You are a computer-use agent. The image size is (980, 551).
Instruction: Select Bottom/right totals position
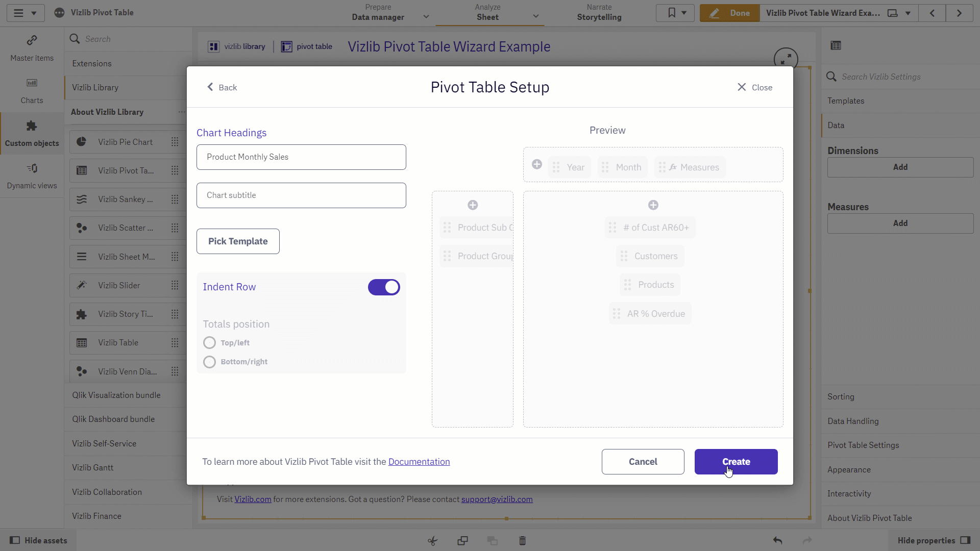tap(209, 362)
